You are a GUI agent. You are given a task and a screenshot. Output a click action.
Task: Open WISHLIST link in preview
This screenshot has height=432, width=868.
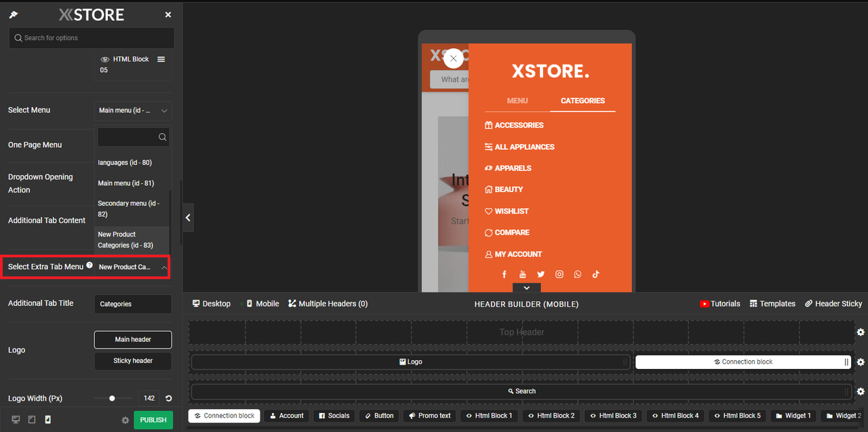[x=507, y=212]
